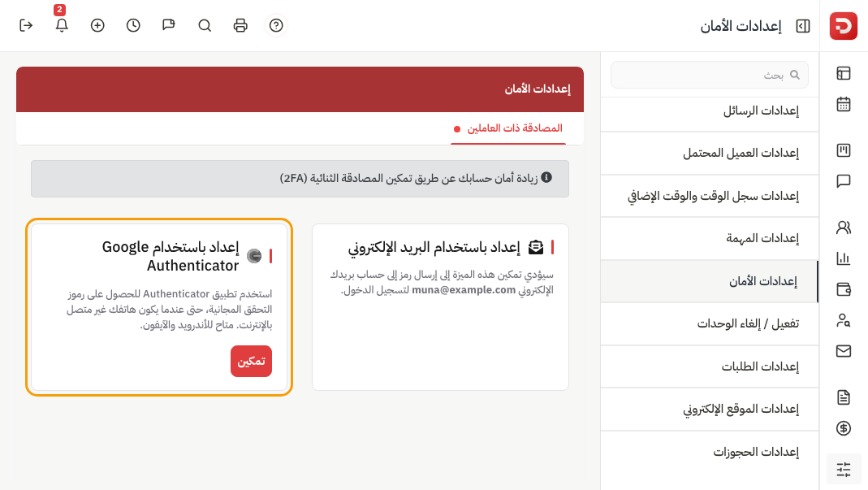Screen dimensions: 868x490
Task: Open the calendar icon in right rail
Action: tap(844, 104)
